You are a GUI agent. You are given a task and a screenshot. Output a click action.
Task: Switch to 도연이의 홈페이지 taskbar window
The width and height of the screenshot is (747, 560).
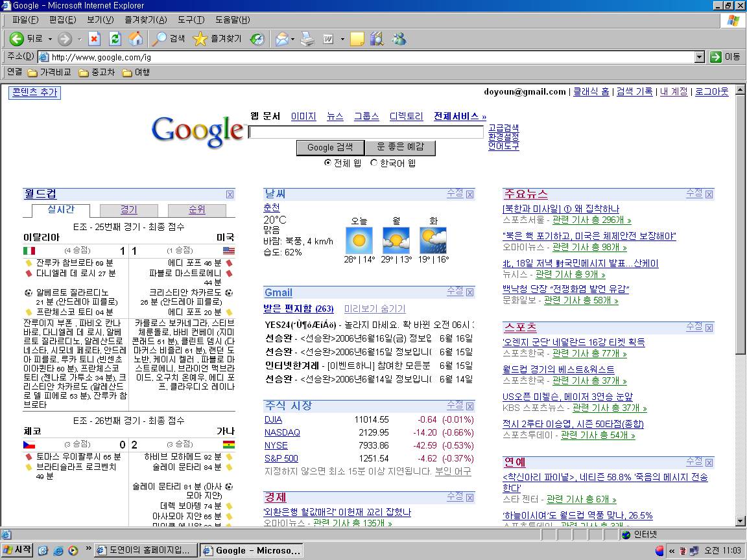[146, 550]
